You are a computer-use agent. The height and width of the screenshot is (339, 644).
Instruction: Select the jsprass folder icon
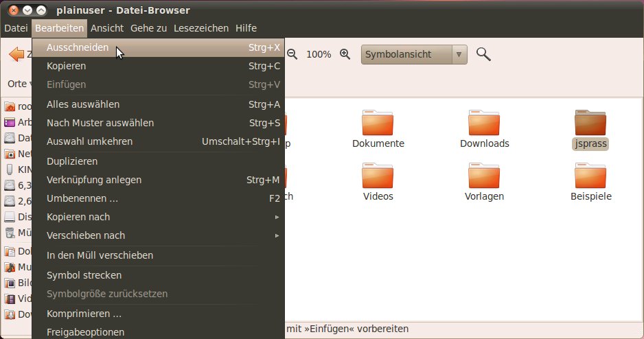(590, 123)
